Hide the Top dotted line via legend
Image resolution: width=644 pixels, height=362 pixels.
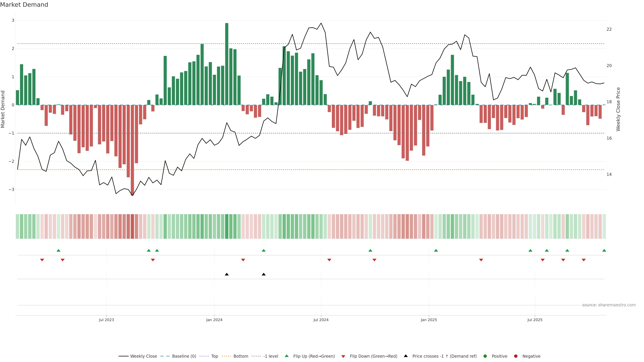214,356
